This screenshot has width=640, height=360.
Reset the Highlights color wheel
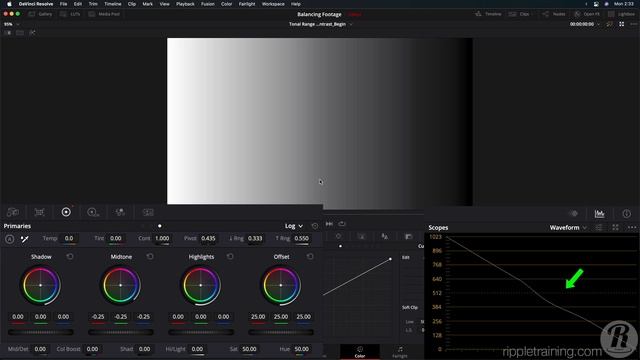[230, 256]
